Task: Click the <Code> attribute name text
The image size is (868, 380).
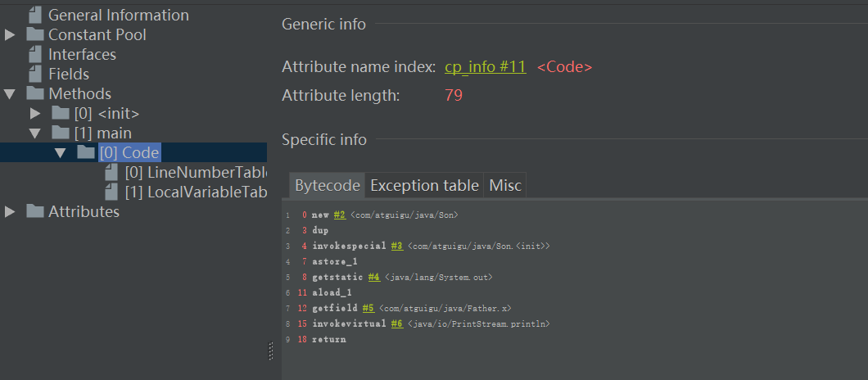Action: (x=565, y=67)
